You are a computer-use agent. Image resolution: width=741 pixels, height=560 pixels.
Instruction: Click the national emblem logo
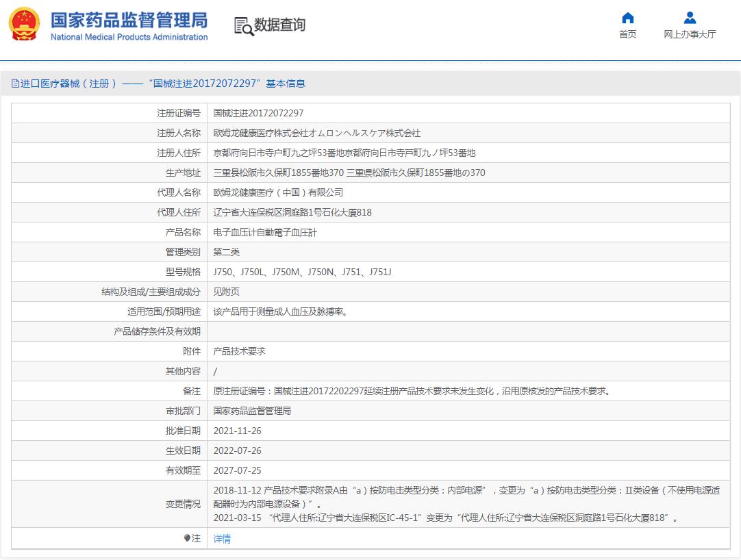25,25
